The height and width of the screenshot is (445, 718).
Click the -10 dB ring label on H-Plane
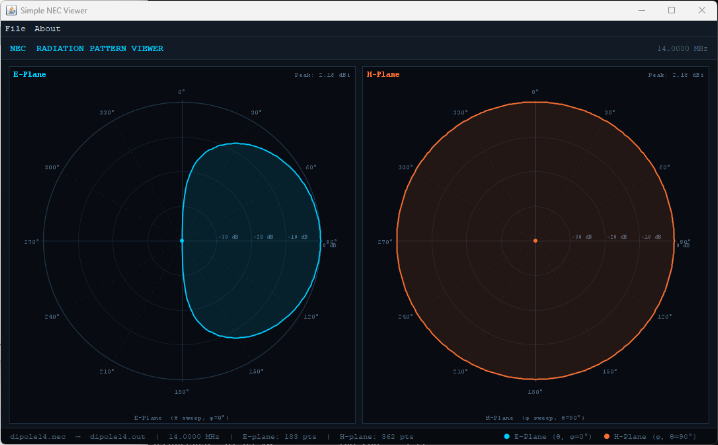(652, 237)
